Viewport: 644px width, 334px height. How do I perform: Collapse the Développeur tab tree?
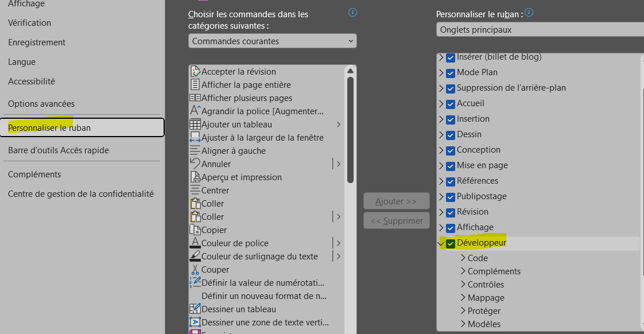coord(441,243)
